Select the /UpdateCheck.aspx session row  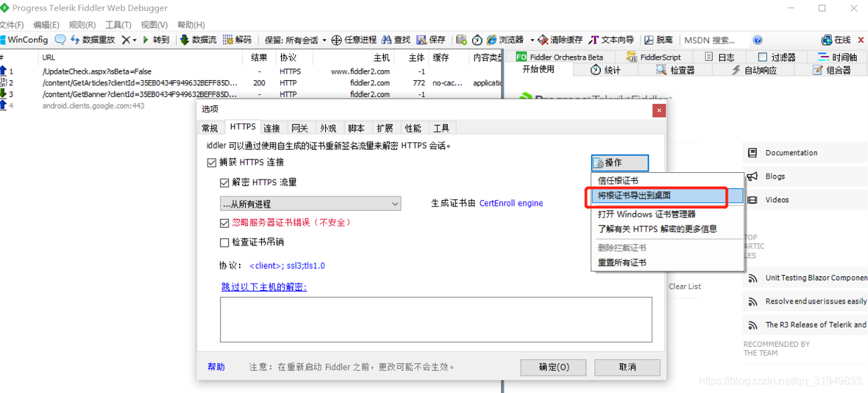(251, 71)
